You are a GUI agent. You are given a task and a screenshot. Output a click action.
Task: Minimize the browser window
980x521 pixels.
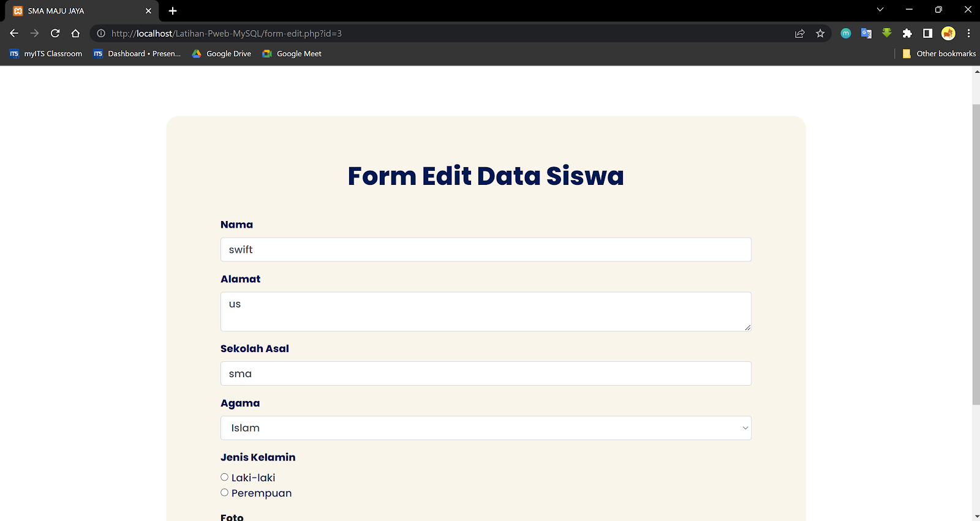click(909, 9)
